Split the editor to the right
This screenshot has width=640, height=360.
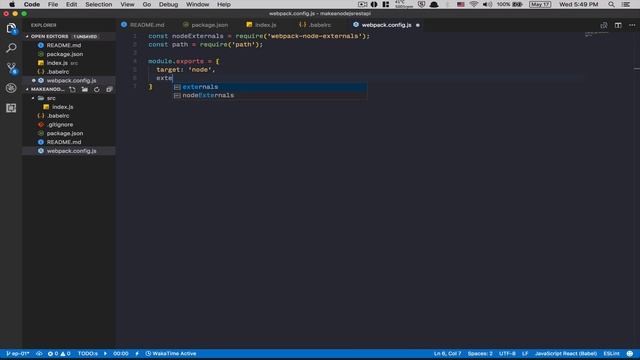618,25
